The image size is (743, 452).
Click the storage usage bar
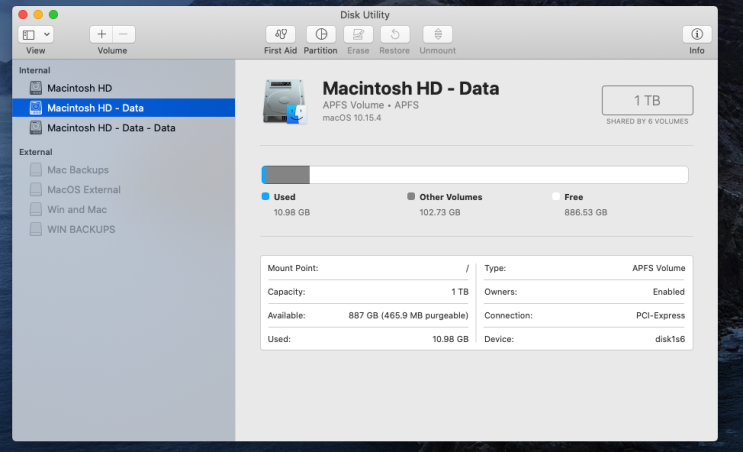474,175
